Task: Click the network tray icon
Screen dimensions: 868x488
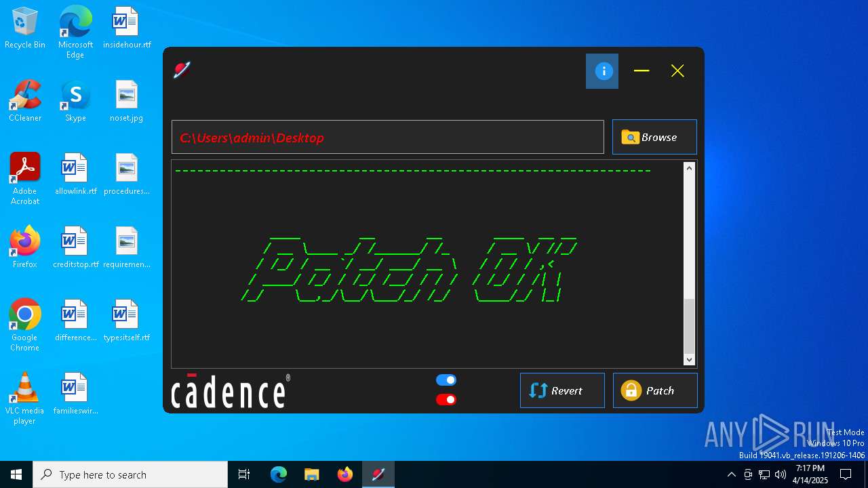Action: pyautogui.click(x=764, y=474)
